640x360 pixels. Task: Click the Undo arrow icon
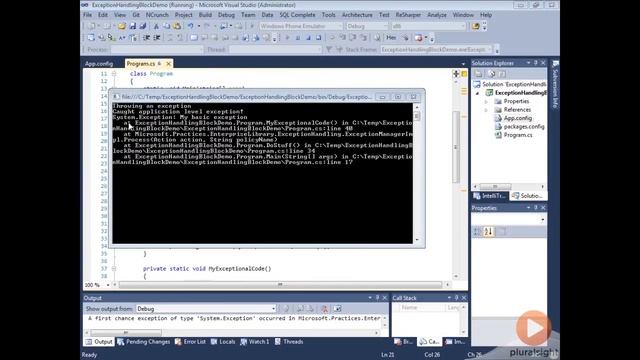pyautogui.click(x=191, y=26)
